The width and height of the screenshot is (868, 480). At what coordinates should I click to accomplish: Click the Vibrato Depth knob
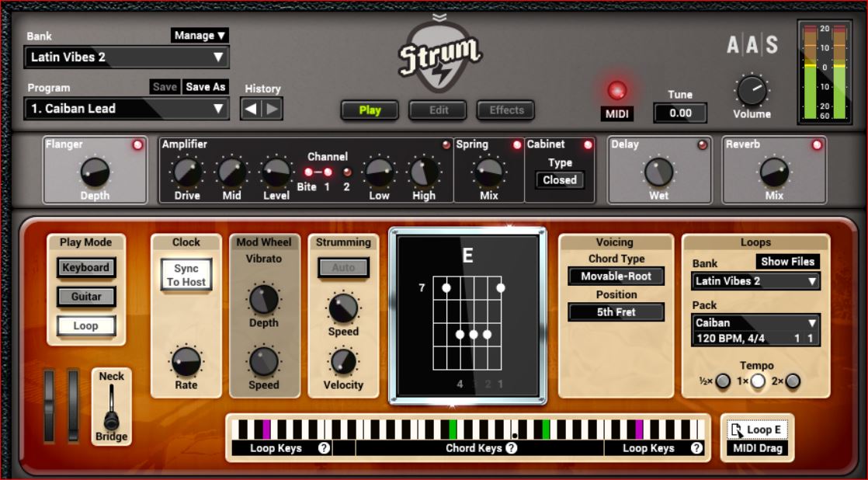pyautogui.click(x=263, y=300)
